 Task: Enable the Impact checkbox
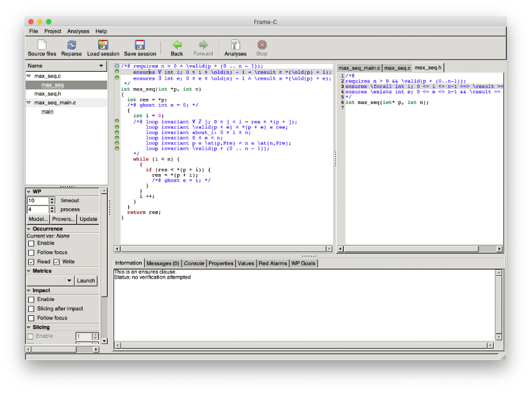(31, 300)
